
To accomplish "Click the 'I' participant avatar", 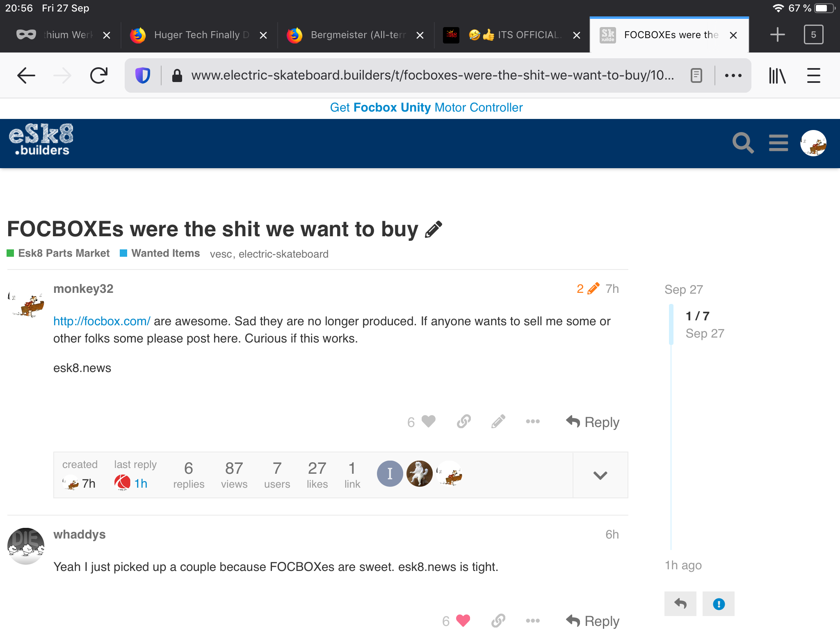I will pos(390,474).
